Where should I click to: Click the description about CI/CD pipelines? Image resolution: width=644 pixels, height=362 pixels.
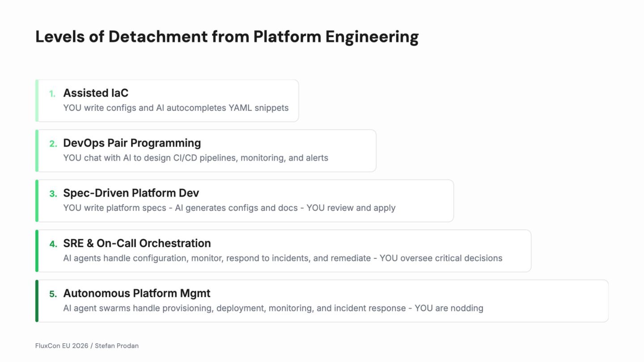(195, 158)
